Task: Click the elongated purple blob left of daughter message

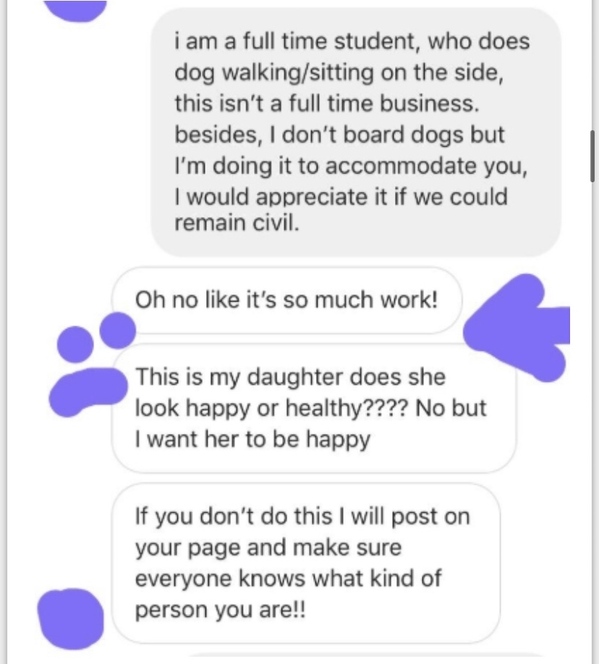Action: coord(88,392)
